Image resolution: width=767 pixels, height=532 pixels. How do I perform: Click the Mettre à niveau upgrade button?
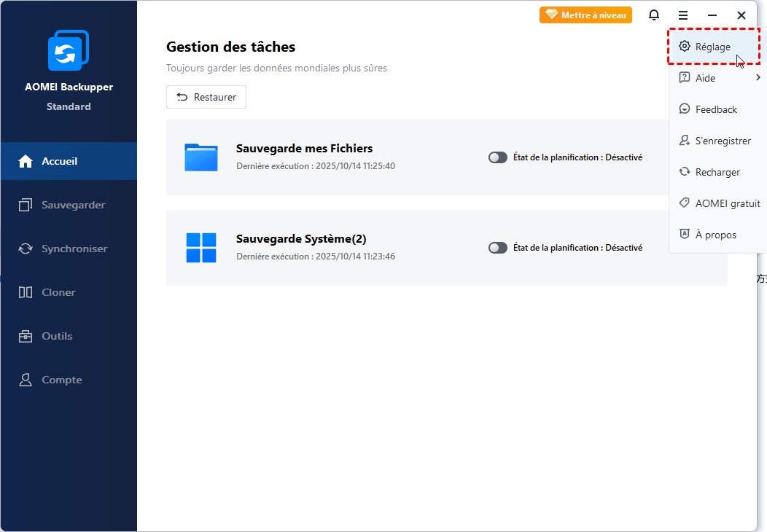pyautogui.click(x=585, y=15)
